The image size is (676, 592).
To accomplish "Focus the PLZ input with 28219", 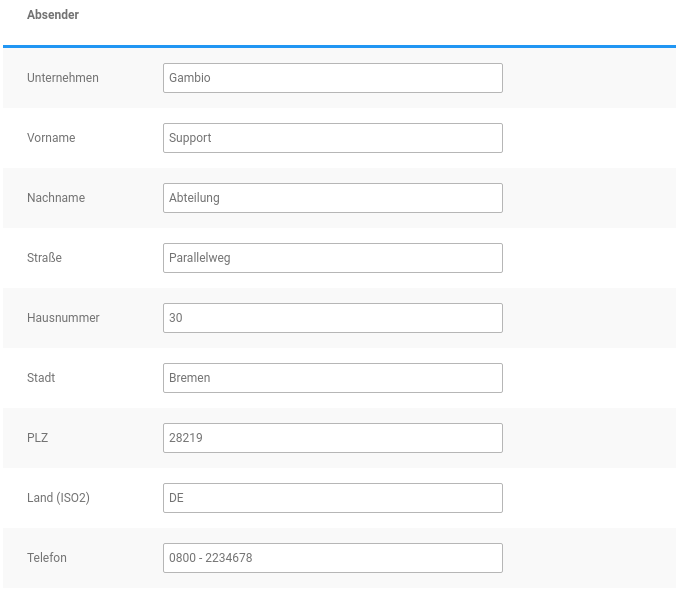I will tap(332, 438).
